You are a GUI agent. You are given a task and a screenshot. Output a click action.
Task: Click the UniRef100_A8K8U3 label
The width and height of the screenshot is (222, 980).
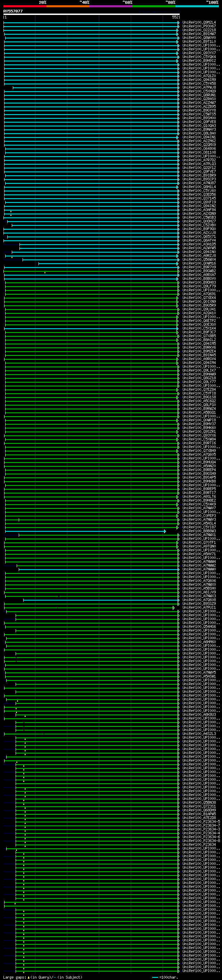pyautogui.click(x=199, y=715)
